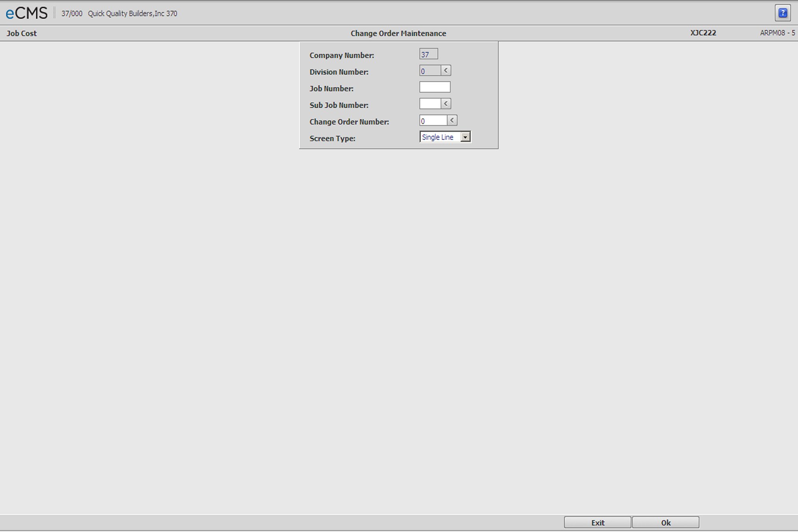The image size is (798, 532).
Task: Click the Change Order Maintenance title
Action: pos(398,33)
